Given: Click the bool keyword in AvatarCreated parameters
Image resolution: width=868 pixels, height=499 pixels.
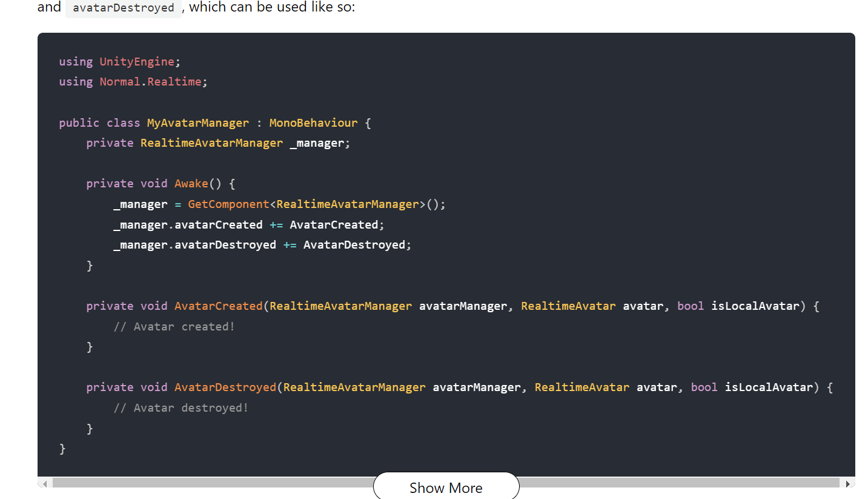Looking at the screenshot, I should [x=690, y=306].
